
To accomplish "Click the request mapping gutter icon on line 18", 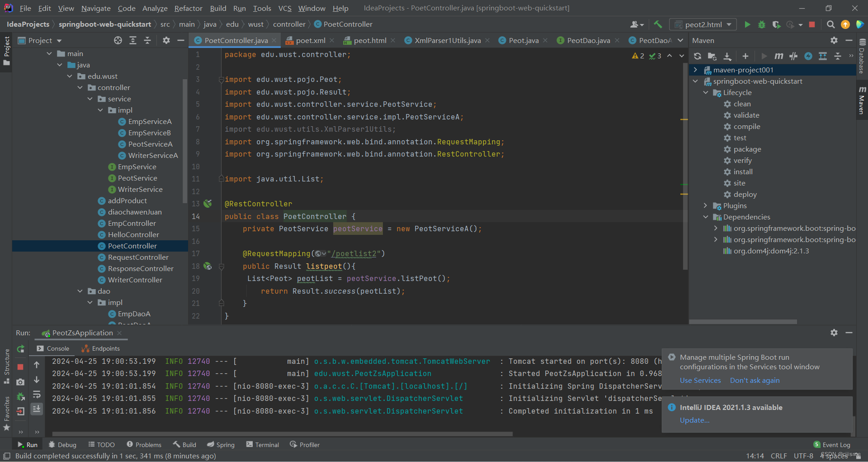I will coord(208,266).
